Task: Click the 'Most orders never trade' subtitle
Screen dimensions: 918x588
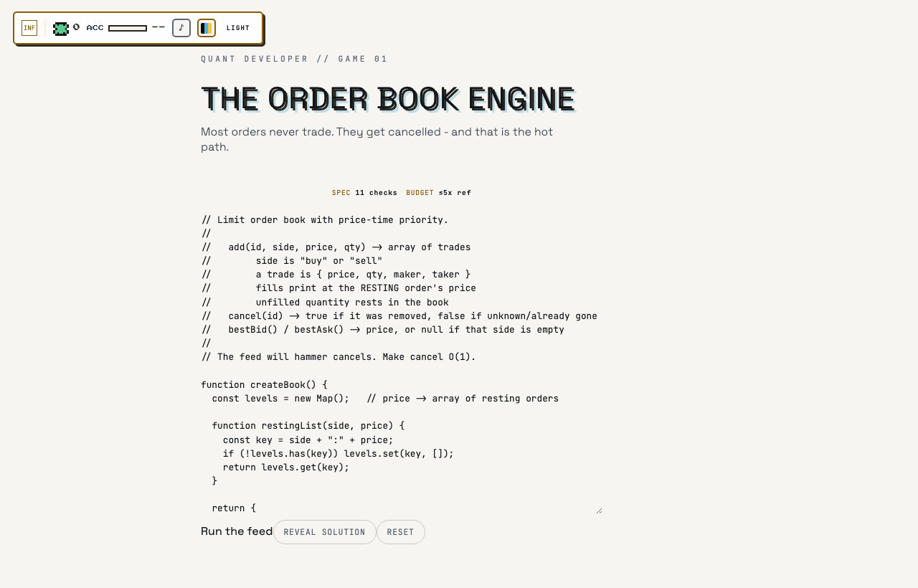Action: 377,139
